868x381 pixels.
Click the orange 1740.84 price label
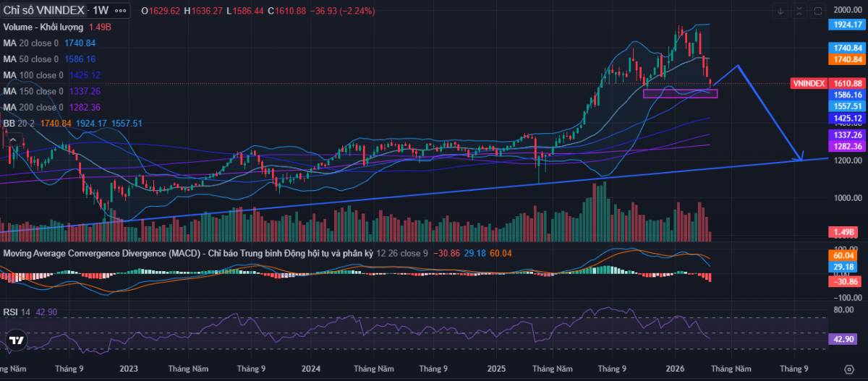(x=848, y=59)
